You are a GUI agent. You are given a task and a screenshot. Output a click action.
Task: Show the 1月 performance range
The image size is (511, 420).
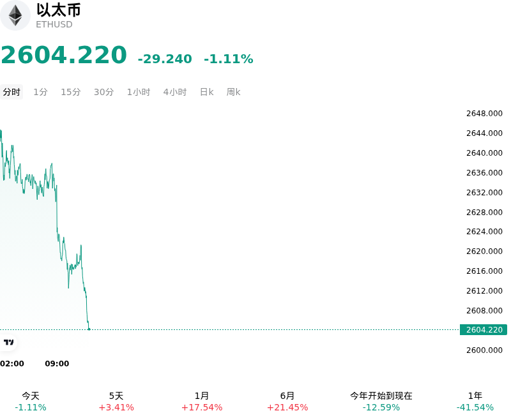202,401
